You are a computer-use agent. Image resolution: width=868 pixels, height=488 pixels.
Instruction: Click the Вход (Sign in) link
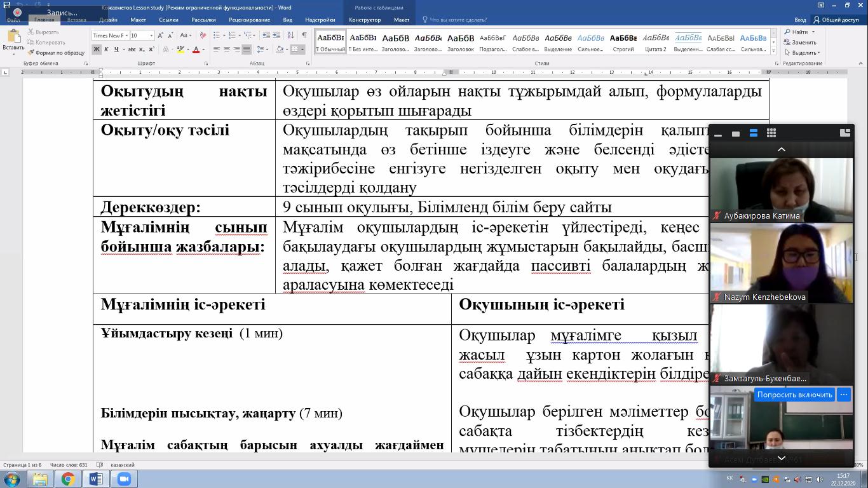coord(800,20)
